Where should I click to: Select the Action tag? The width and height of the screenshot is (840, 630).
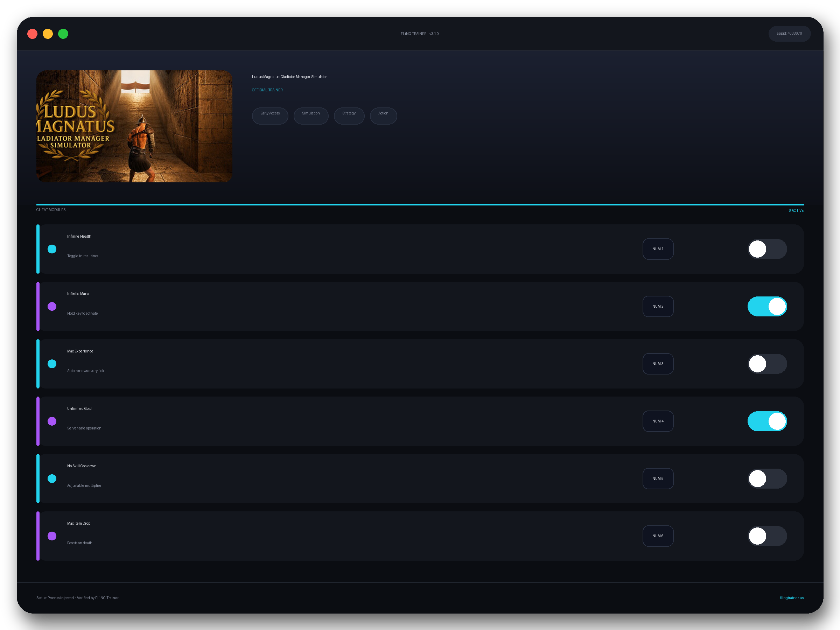[x=383, y=116]
